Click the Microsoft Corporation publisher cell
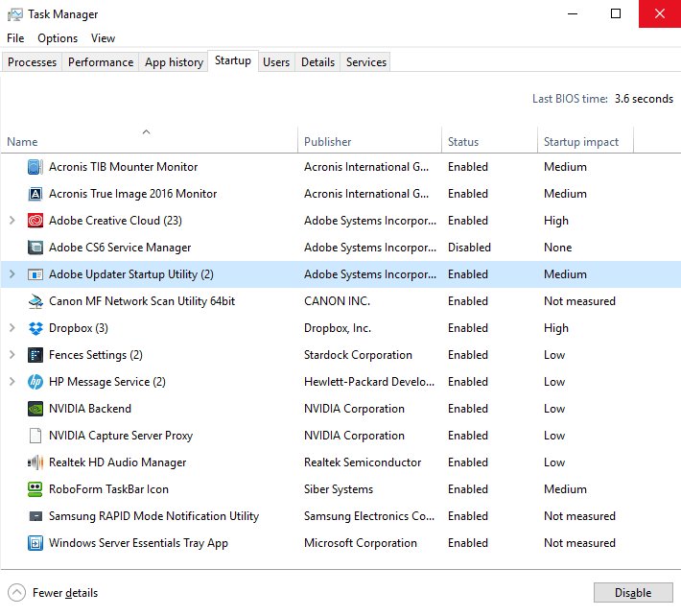Screen dimensions: 681x616 360,543
